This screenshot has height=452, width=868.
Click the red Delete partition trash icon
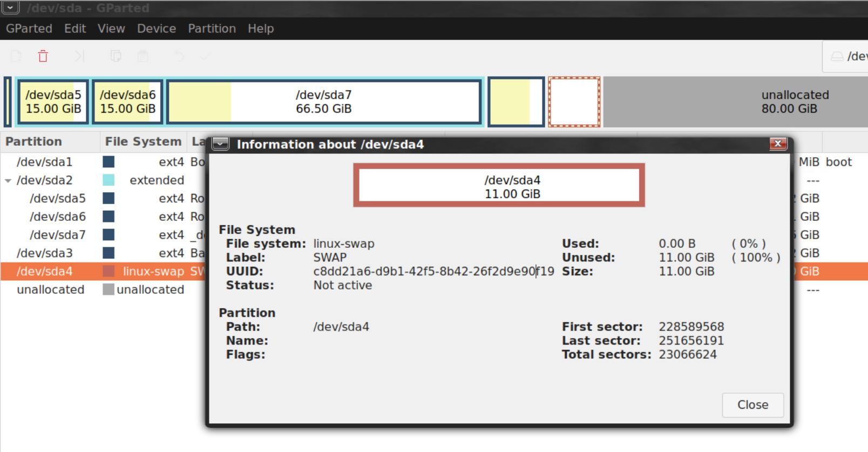tap(43, 56)
